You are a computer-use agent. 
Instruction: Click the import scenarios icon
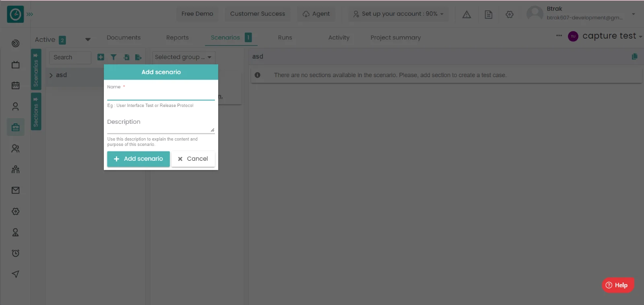point(126,57)
